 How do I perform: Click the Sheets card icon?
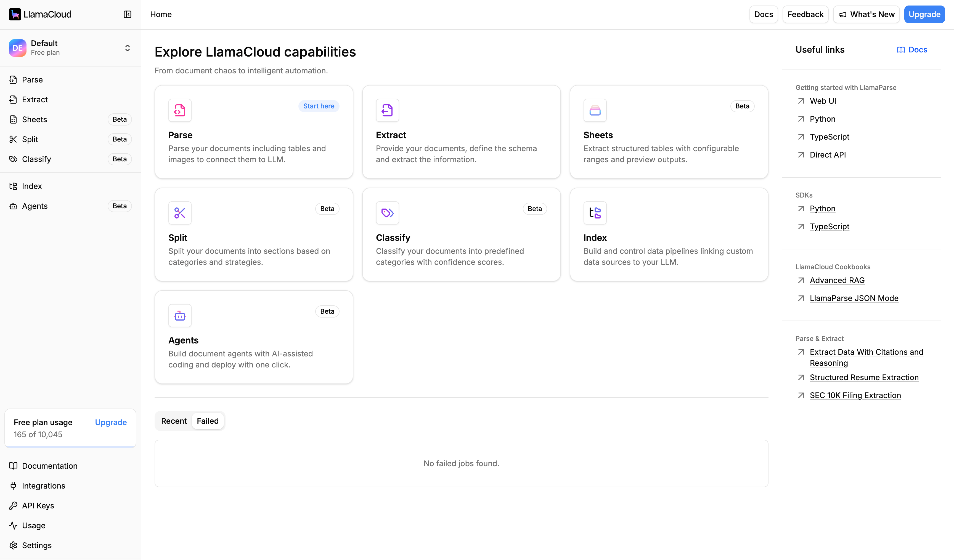595,111
